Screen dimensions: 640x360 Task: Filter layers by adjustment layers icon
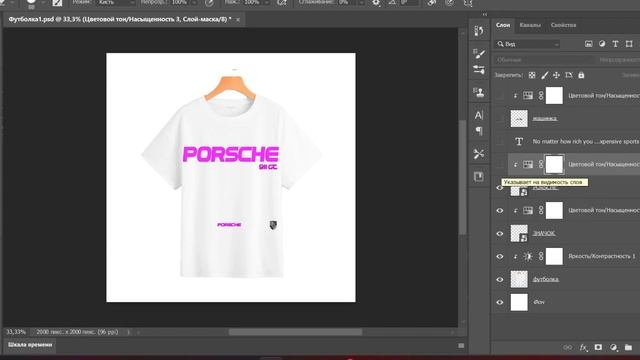point(602,44)
